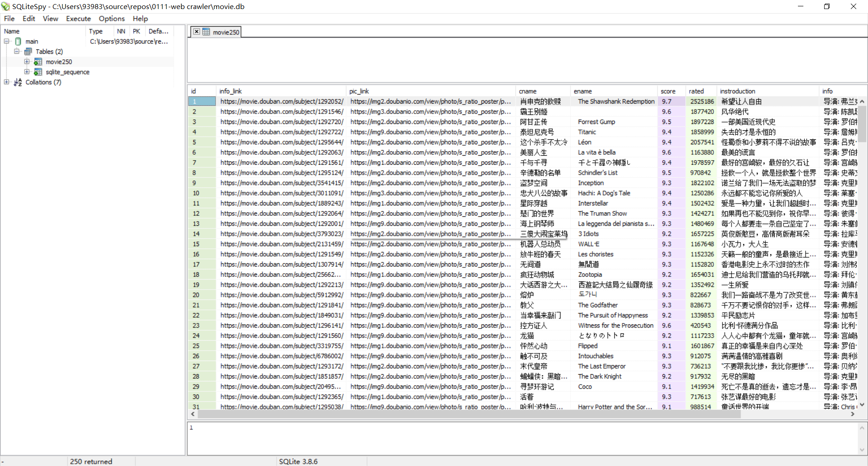Click the Zootopia ename cell
The height and width of the screenshot is (466, 868).
pyautogui.click(x=614, y=275)
